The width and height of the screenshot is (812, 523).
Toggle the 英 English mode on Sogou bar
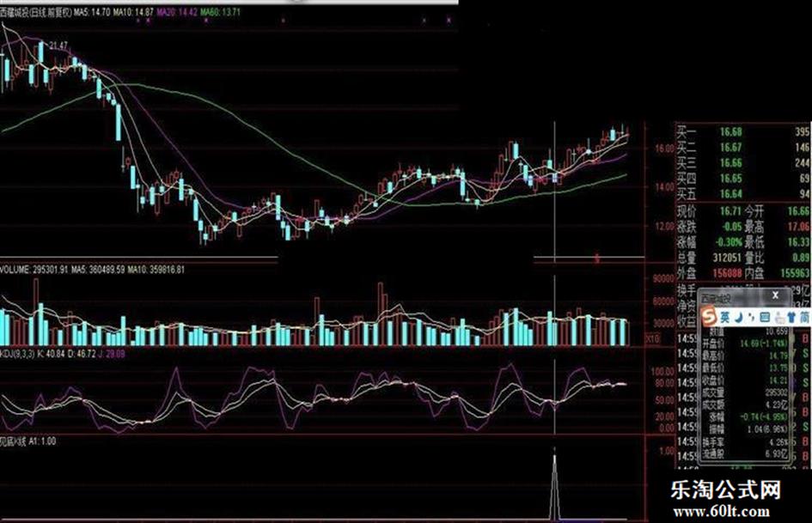click(725, 317)
